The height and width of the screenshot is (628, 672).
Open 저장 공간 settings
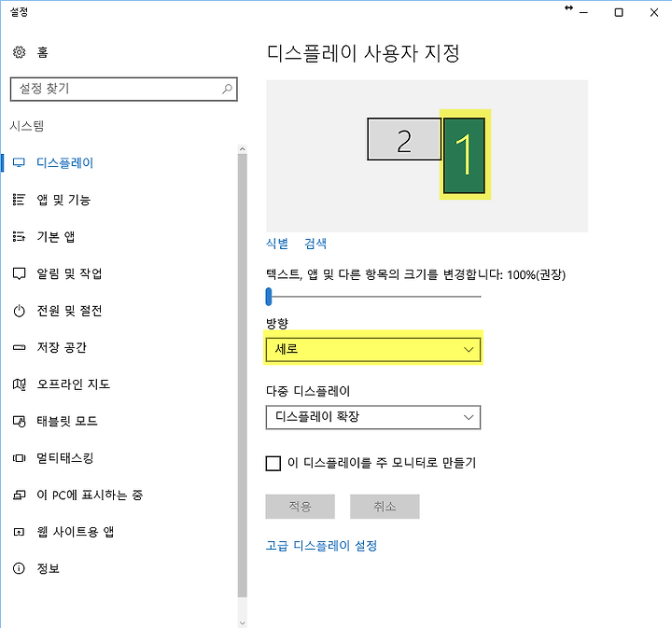62,347
